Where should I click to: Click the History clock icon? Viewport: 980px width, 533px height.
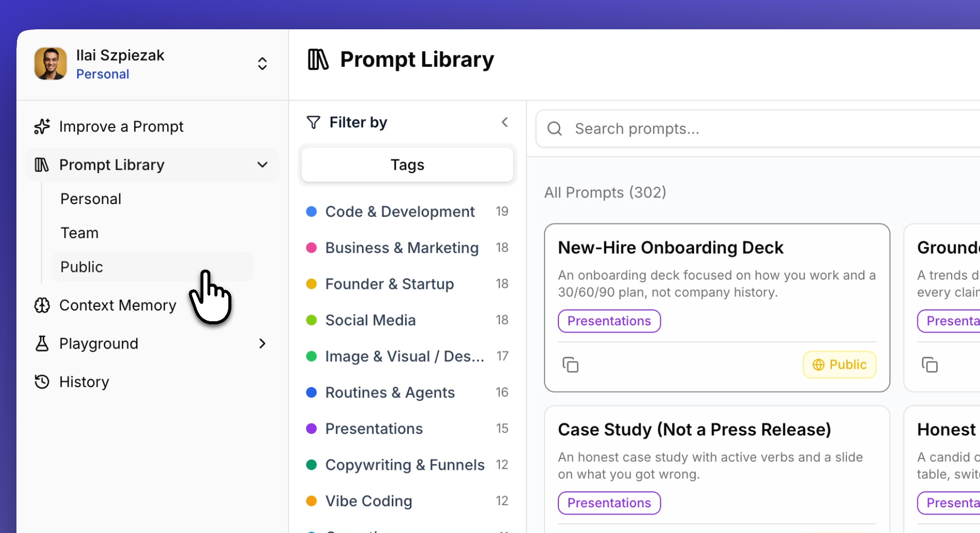(42, 382)
